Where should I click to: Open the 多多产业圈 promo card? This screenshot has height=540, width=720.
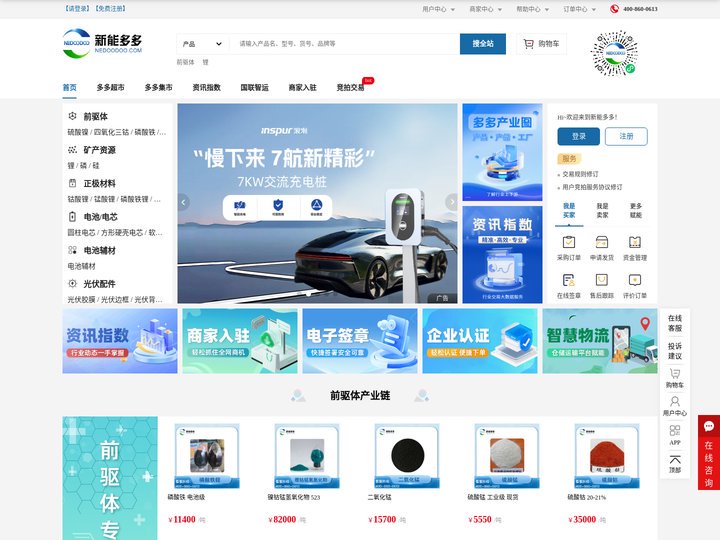point(502,152)
